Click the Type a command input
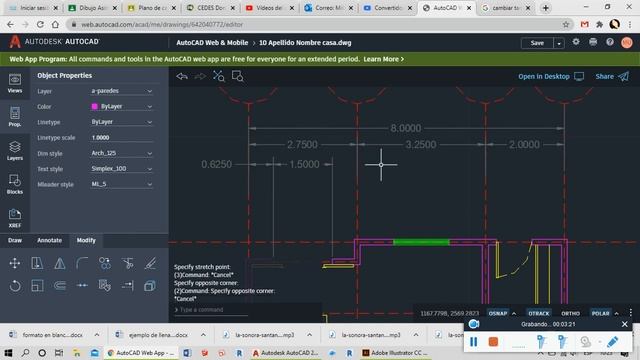The image size is (640, 360). [x=211, y=310]
